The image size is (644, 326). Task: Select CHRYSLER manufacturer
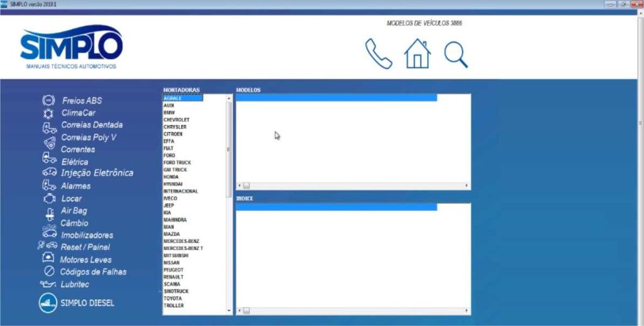tap(175, 127)
